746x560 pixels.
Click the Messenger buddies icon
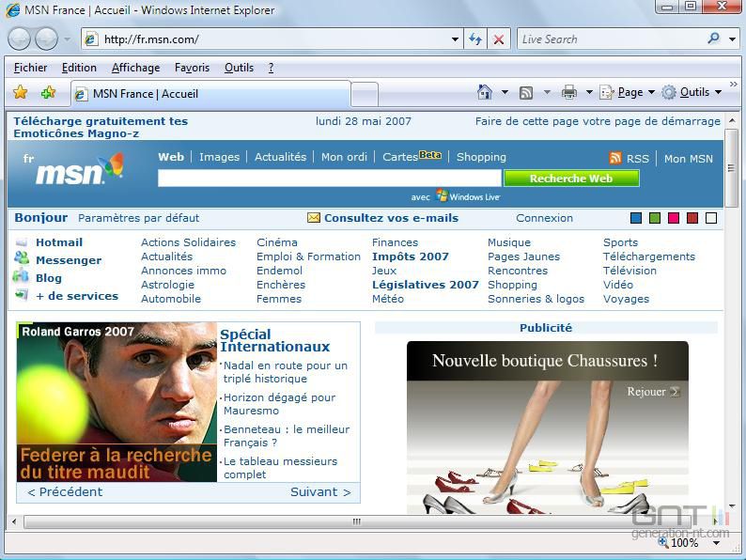21,257
